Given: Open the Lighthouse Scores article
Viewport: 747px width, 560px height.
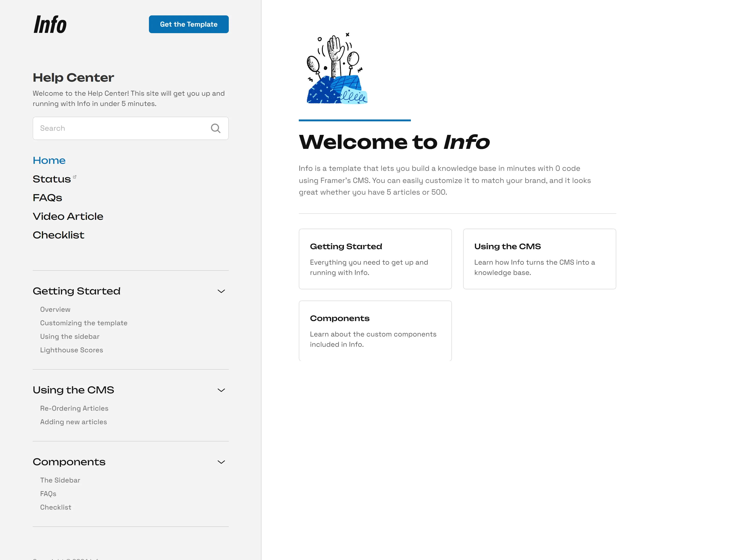Looking at the screenshot, I should click(x=72, y=350).
